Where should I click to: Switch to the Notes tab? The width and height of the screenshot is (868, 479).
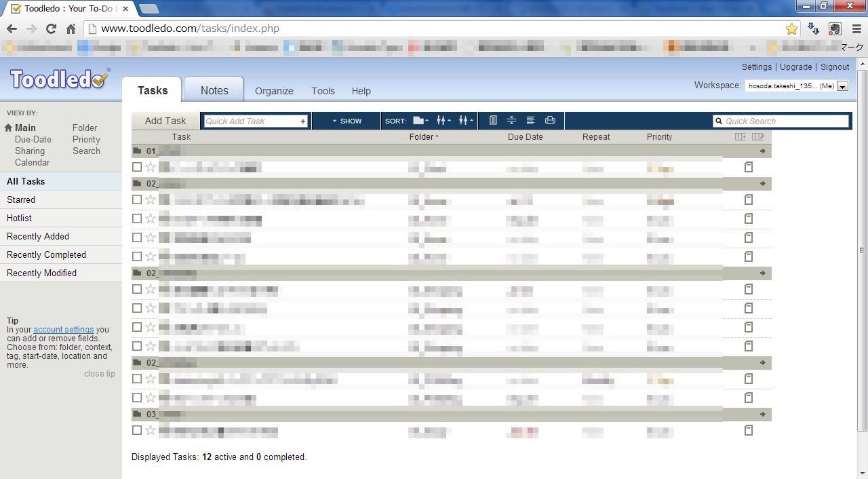[x=214, y=90]
